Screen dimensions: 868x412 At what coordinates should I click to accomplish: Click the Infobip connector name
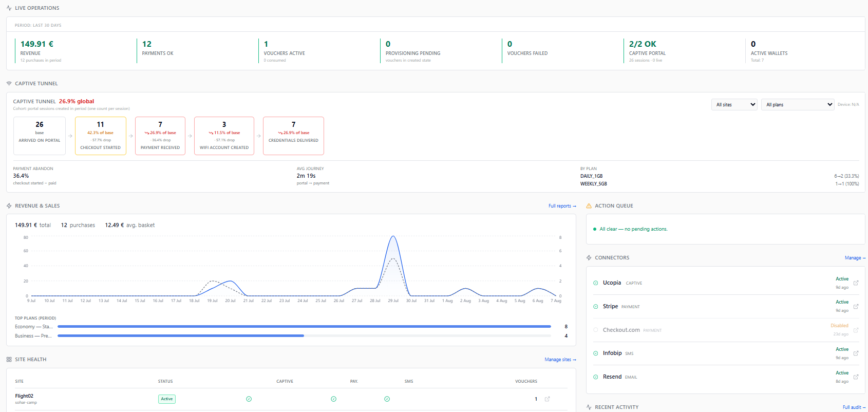point(612,353)
